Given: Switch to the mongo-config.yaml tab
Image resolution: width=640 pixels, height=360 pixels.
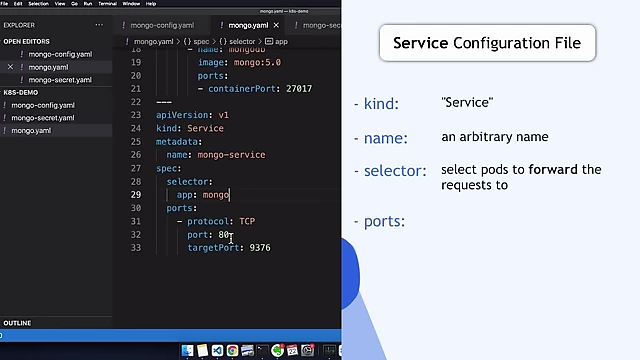Looking at the screenshot, I should (162, 25).
